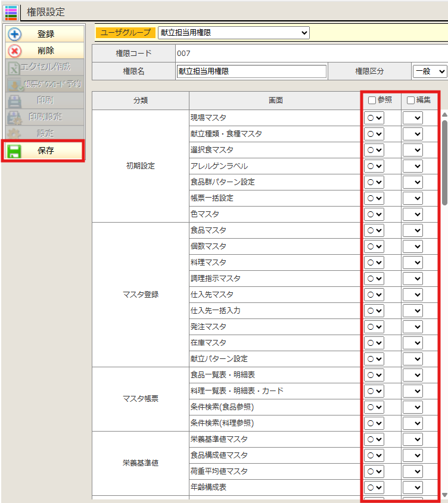
Task: Open the 権限区分 dropdown showing 一般
Action: coord(430,71)
